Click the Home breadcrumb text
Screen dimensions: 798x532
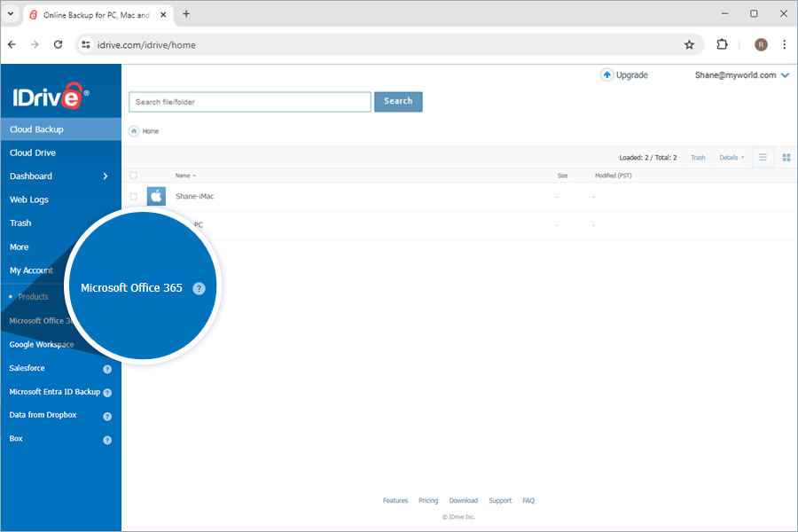click(x=150, y=131)
